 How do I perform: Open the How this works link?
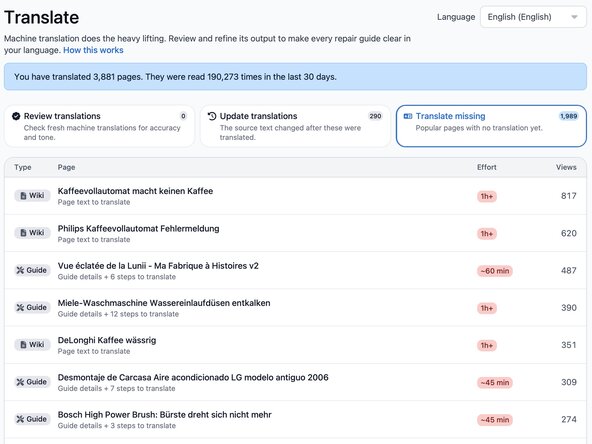(93, 50)
